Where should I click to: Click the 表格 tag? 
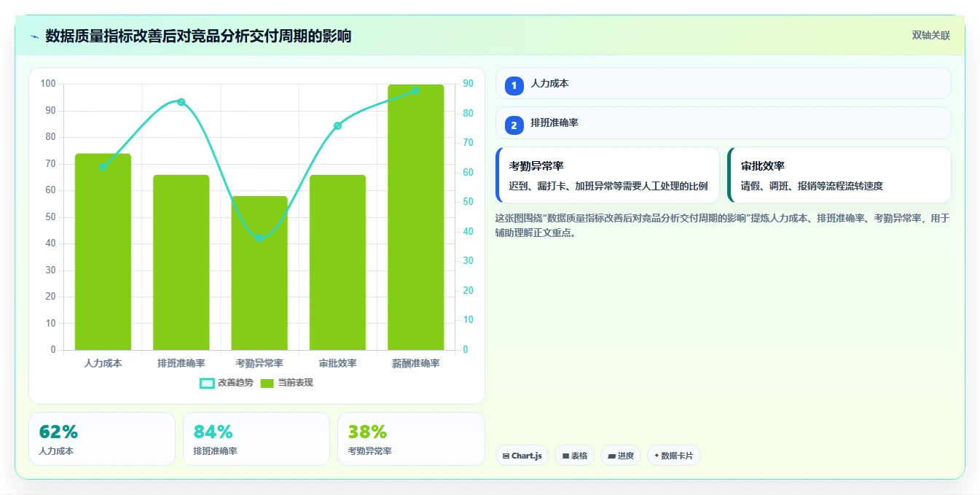pos(574,456)
